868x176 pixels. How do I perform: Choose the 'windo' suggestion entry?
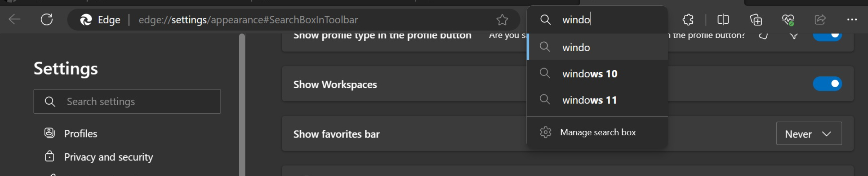597,47
